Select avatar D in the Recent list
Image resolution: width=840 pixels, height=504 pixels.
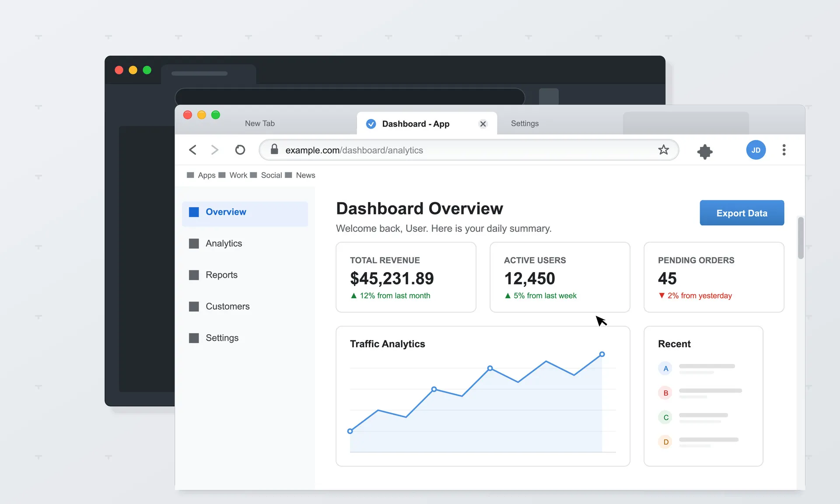pos(665,442)
